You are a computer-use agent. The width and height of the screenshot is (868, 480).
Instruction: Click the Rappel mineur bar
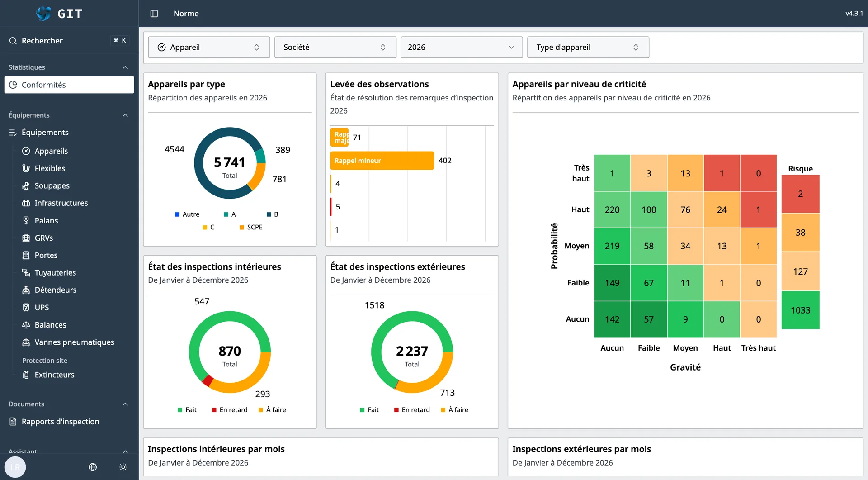pos(382,161)
